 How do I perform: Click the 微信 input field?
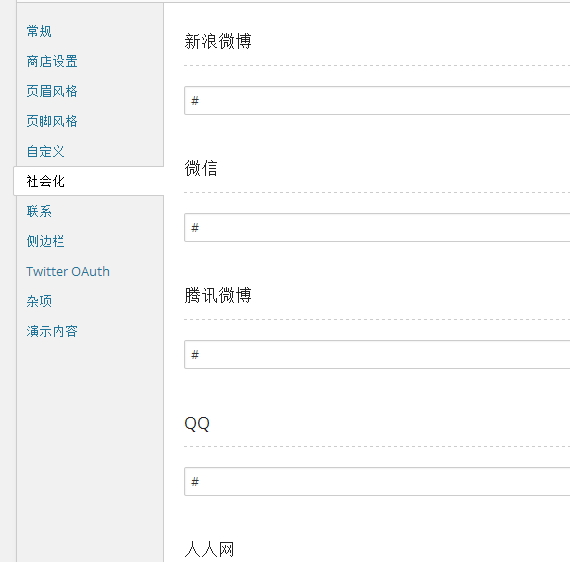coord(377,228)
